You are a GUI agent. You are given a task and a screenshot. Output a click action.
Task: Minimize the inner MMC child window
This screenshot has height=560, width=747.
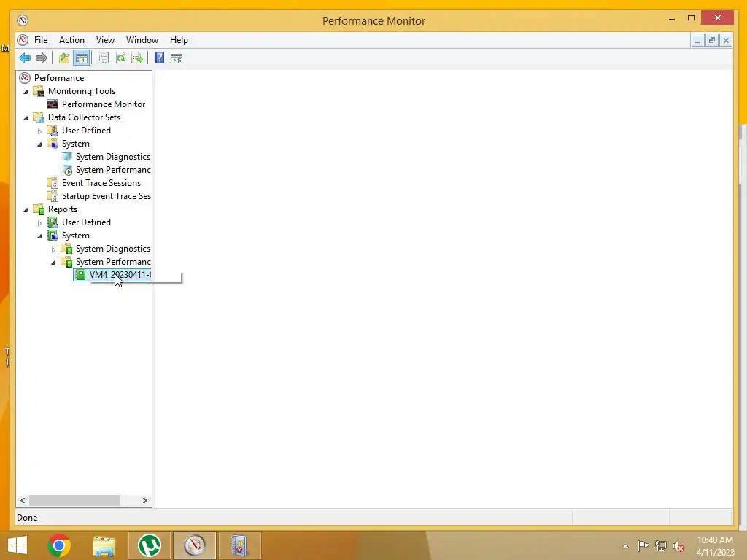pyautogui.click(x=697, y=41)
